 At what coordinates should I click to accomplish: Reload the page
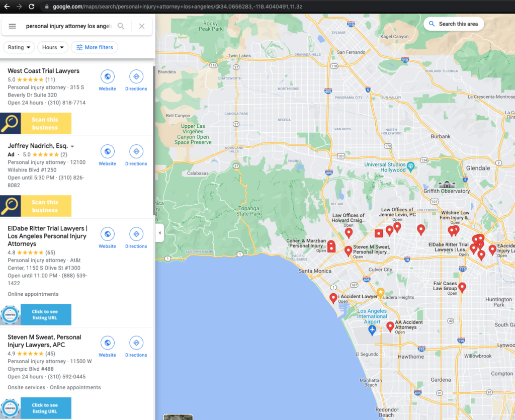tap(32, 6)
